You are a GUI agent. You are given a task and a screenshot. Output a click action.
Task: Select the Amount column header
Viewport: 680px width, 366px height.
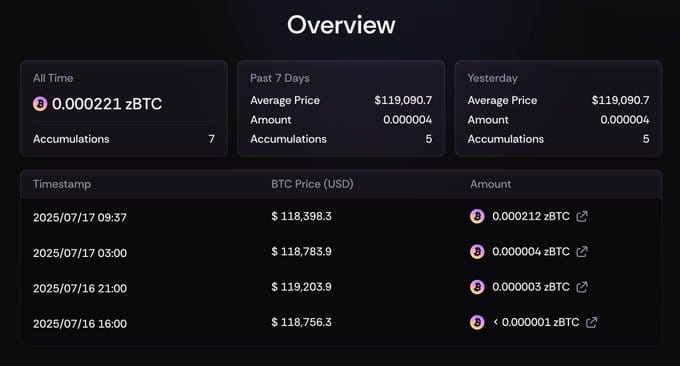pos(490,184)
